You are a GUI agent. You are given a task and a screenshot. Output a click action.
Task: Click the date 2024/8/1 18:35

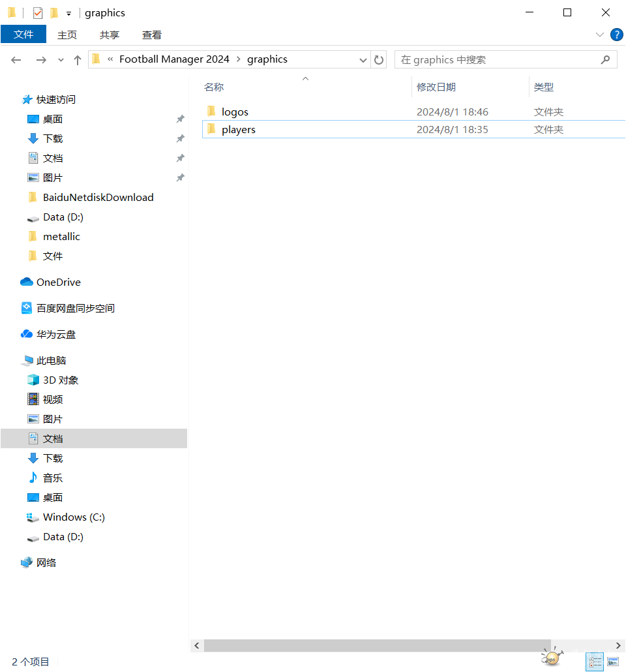[453, 129]
